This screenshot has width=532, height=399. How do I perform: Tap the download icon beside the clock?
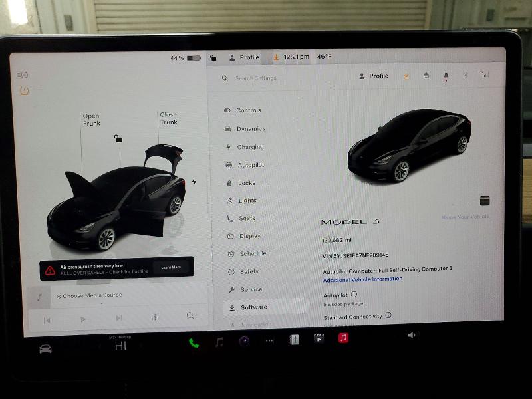276,57
